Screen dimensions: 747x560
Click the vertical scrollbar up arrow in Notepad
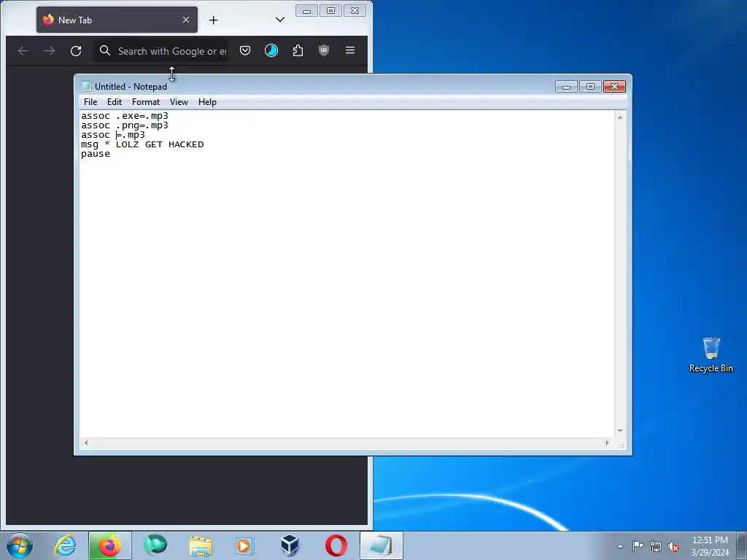tap(620, 117)
